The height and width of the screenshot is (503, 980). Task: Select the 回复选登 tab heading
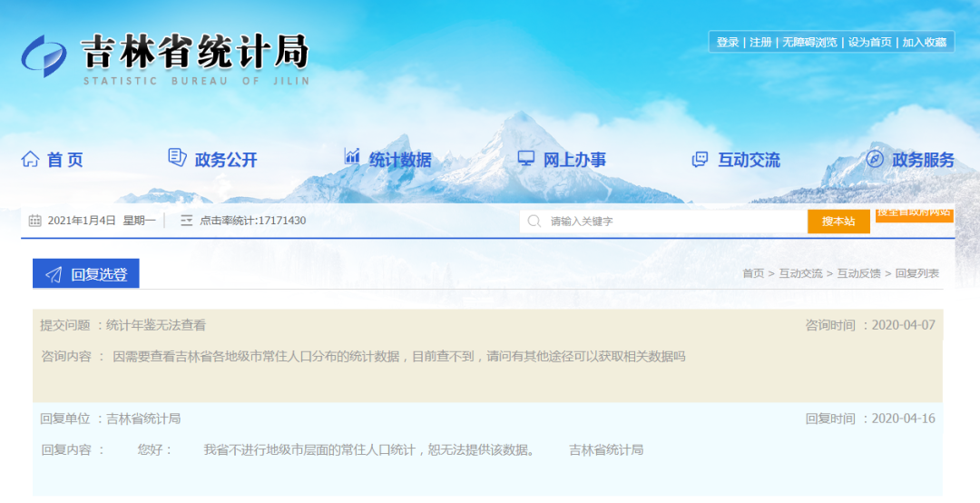click(x=85, y=273)
